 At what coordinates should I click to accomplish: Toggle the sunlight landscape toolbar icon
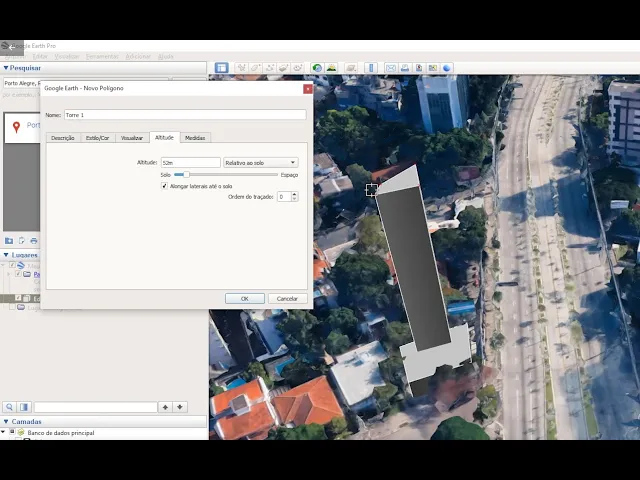[331, 68]
